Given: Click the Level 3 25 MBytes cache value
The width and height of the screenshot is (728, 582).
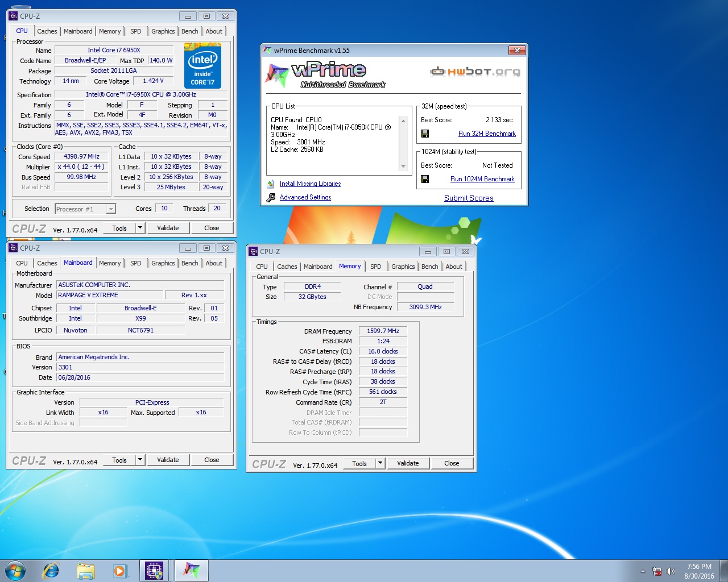Looking at the screenshot, I should pos(171,187).
